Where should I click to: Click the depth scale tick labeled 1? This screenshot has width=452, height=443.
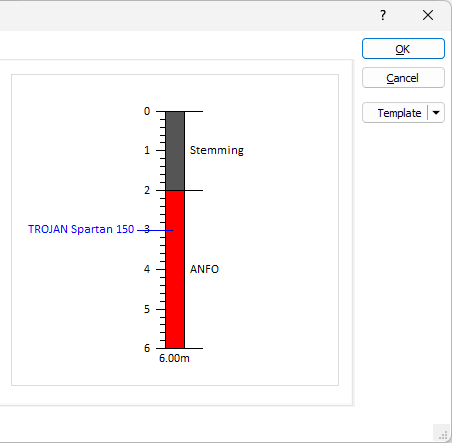[x=147, y=150]
